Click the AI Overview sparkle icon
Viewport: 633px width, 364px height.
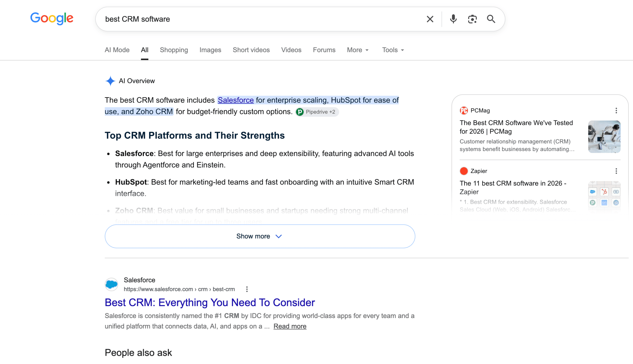(x=110, y=81)
